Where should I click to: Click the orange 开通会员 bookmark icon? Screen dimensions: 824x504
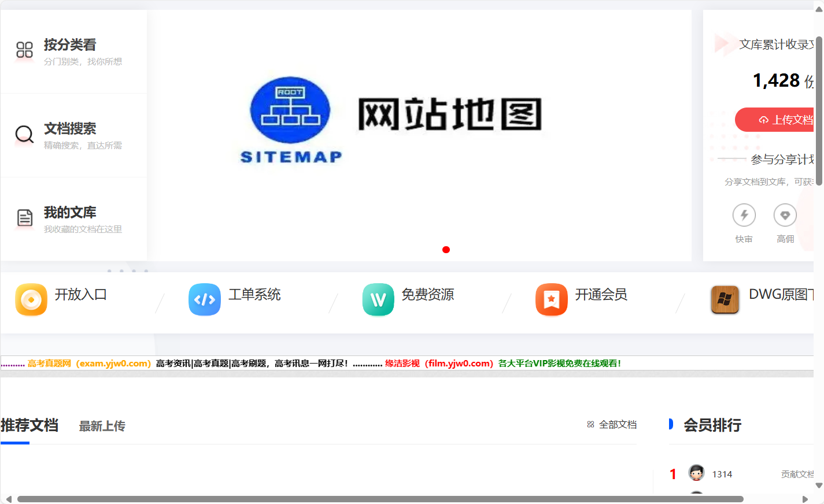click(552, 299)
